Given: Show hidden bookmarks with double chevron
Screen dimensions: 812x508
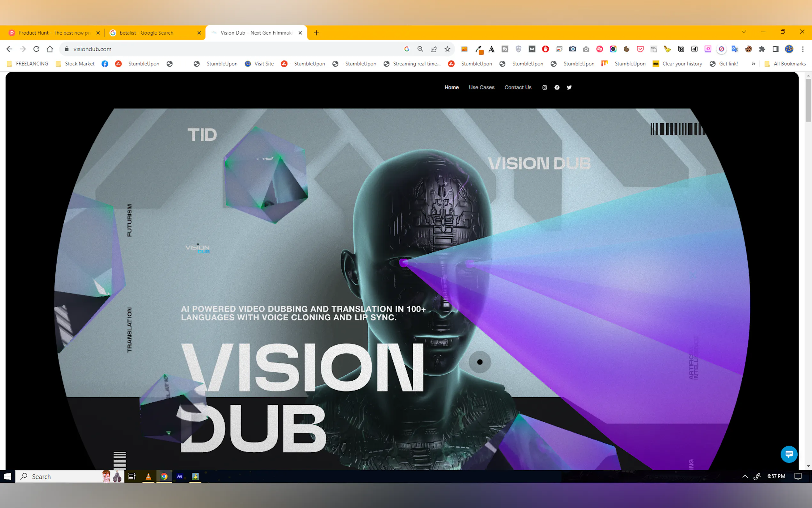Looking at the screenshot, I should click(753, 64).
